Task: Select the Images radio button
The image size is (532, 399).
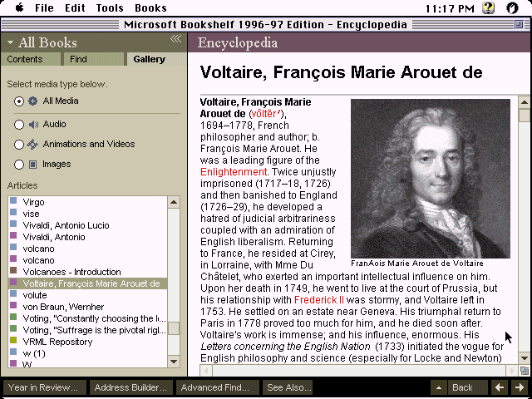Action: click(19, 165)
